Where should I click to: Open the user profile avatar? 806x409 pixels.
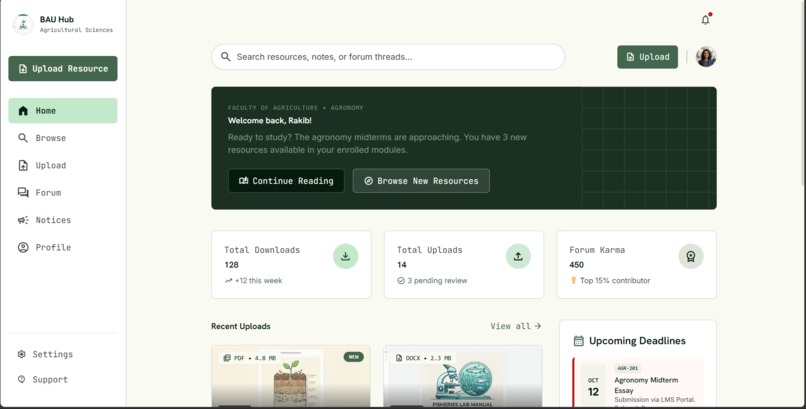[706, 57]
